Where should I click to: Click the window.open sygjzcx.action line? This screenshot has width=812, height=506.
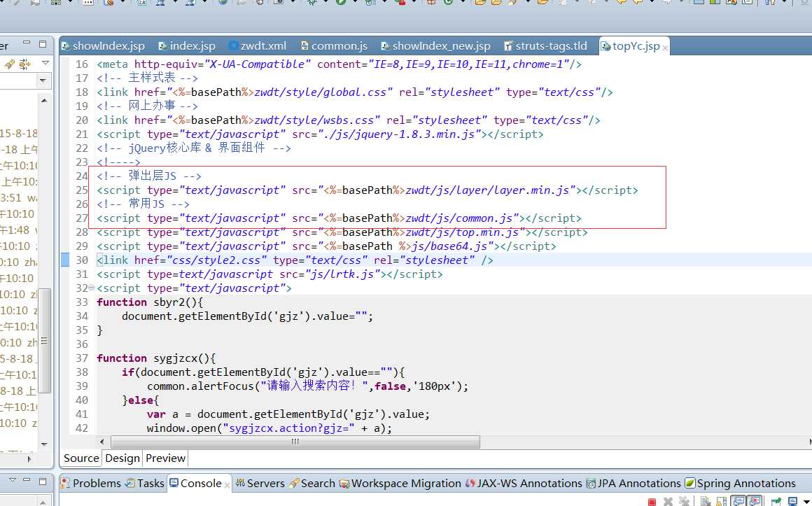[x=269, y=428]
